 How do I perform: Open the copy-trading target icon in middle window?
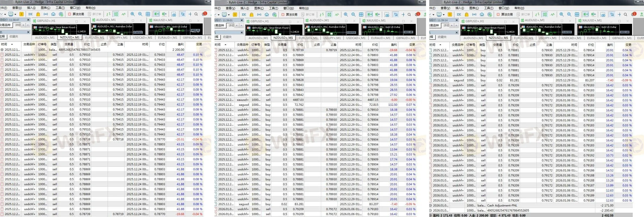275,14
